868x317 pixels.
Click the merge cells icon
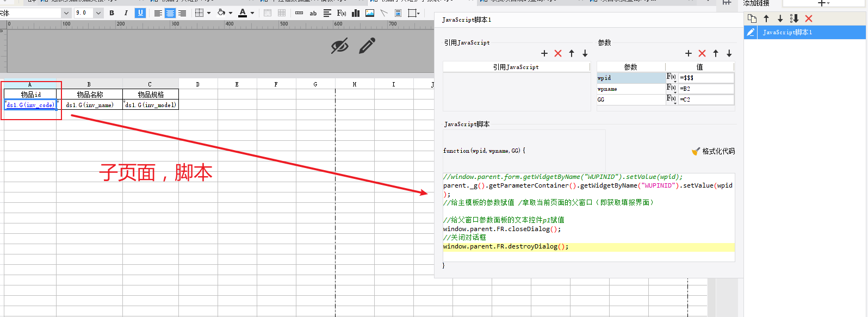(x=268, y=13)
